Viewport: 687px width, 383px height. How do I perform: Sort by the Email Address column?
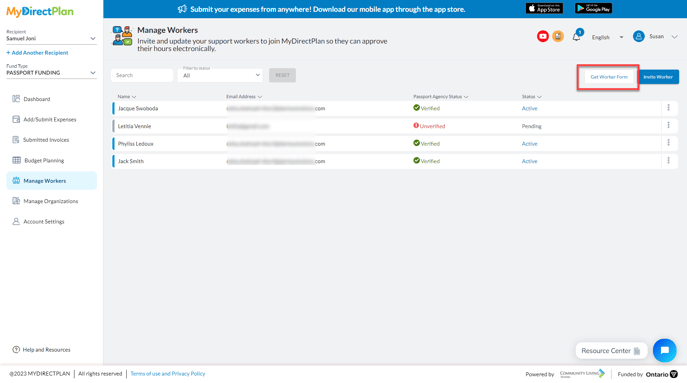244,96
